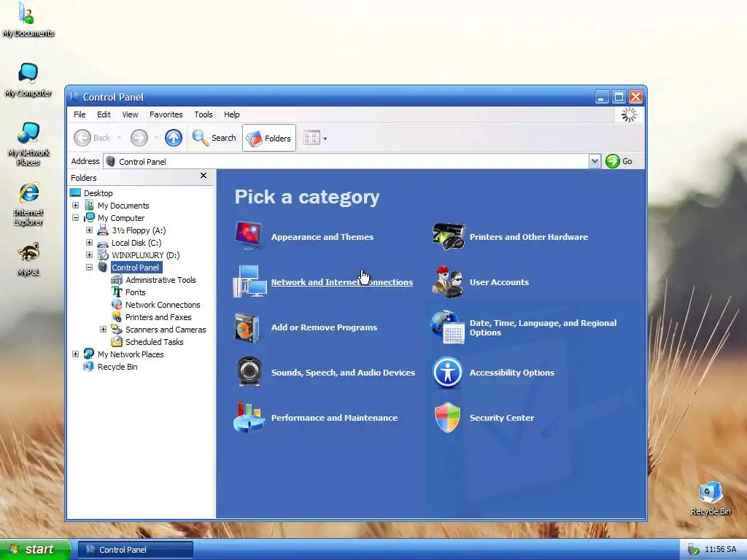Select Printers and Faxes tree item

click(x=158, y=317)
